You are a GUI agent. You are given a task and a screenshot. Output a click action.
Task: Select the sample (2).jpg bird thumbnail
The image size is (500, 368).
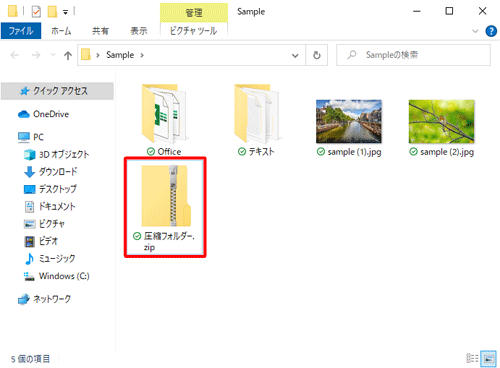coord(441,121)
